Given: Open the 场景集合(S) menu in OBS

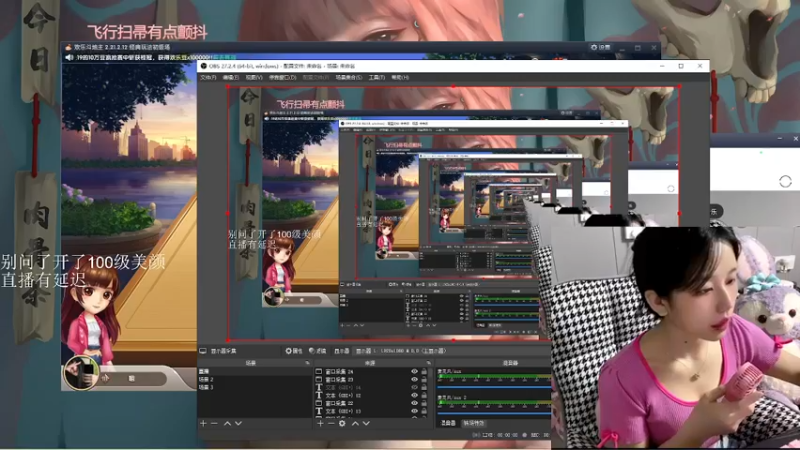Looking at the screenshot, I should click(x=348, y=78).
